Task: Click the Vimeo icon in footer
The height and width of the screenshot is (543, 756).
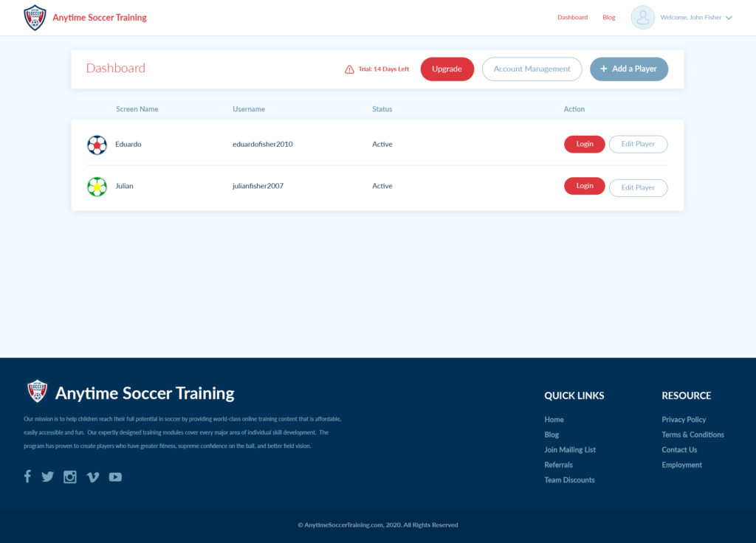Action: 93,477
